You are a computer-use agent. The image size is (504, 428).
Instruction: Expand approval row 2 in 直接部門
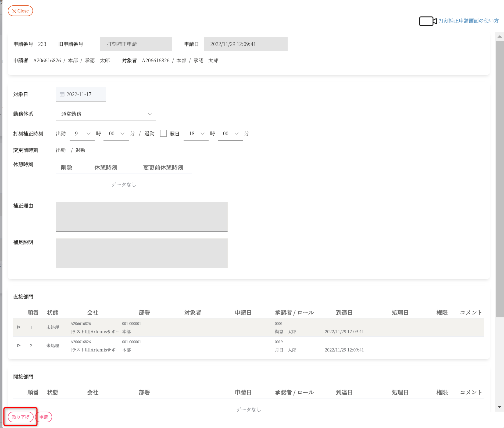19,345
